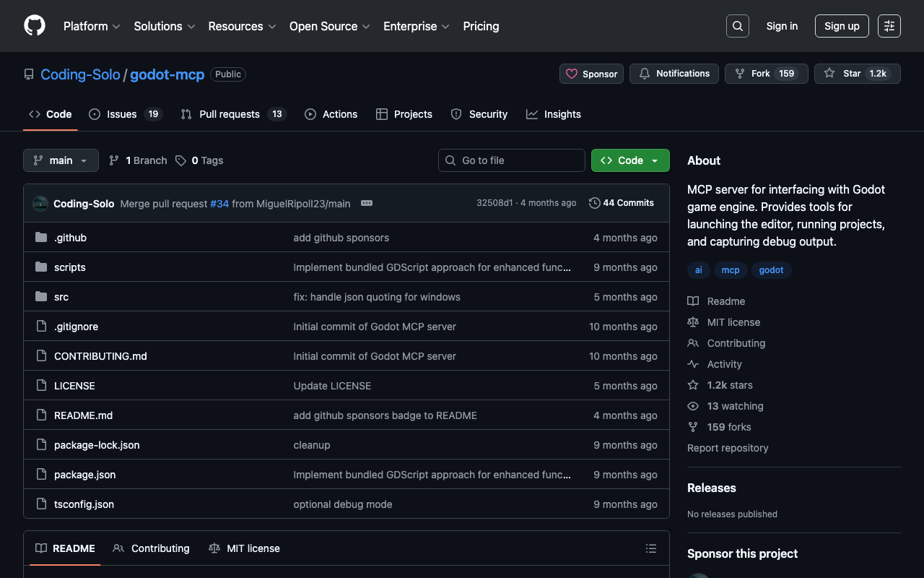Click the Notifications bell button

(x=674, y=74)
